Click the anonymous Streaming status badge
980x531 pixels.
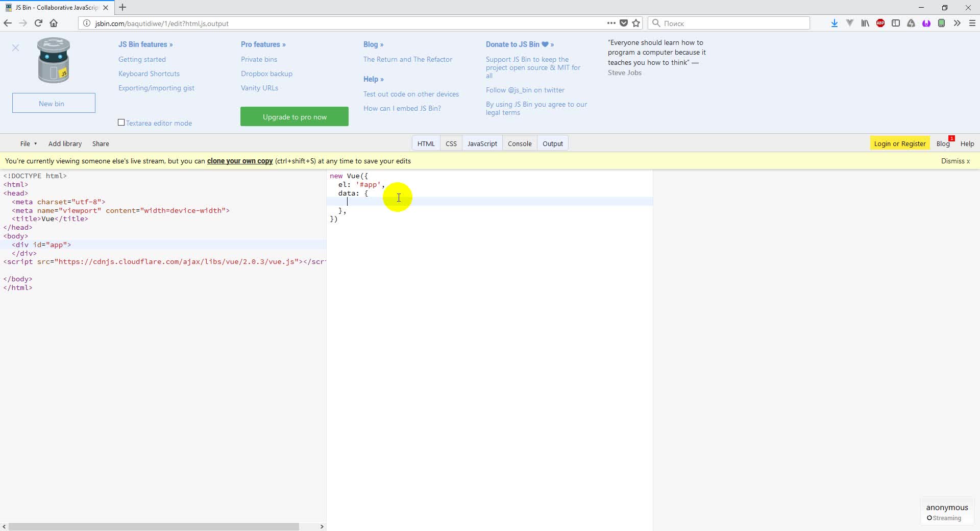pyautogui.click(x=947, y=512)
